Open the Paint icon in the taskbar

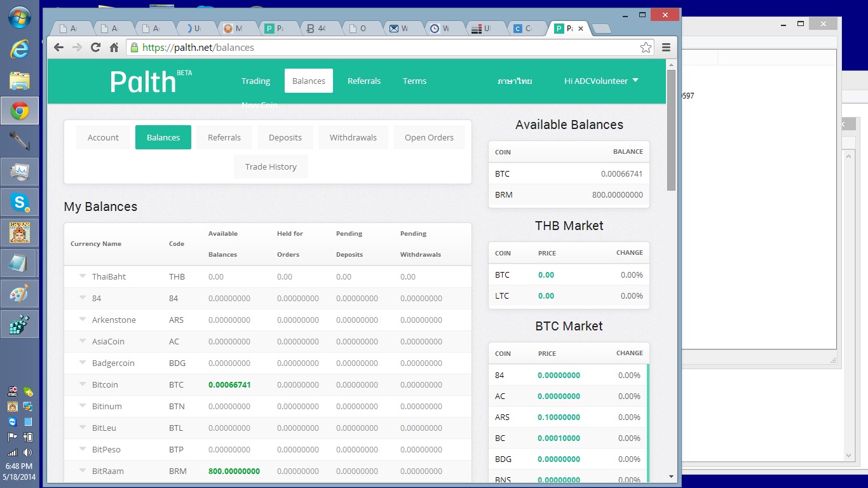click(x=20, y=294)
